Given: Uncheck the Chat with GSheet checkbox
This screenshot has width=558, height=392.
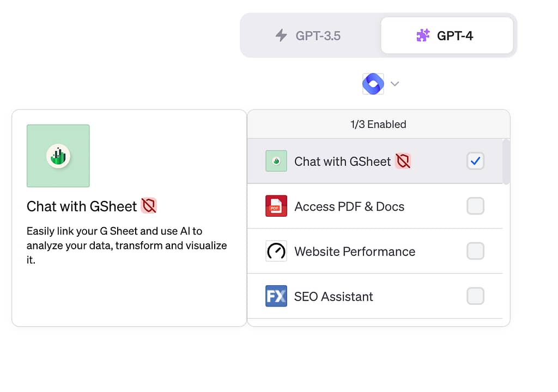Looking at the screenshot, I should (x=475, y=161).
